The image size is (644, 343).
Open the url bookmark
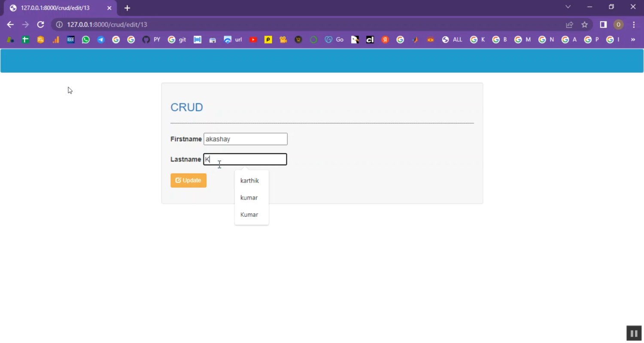pyautogui.click(x=233, y=39)
